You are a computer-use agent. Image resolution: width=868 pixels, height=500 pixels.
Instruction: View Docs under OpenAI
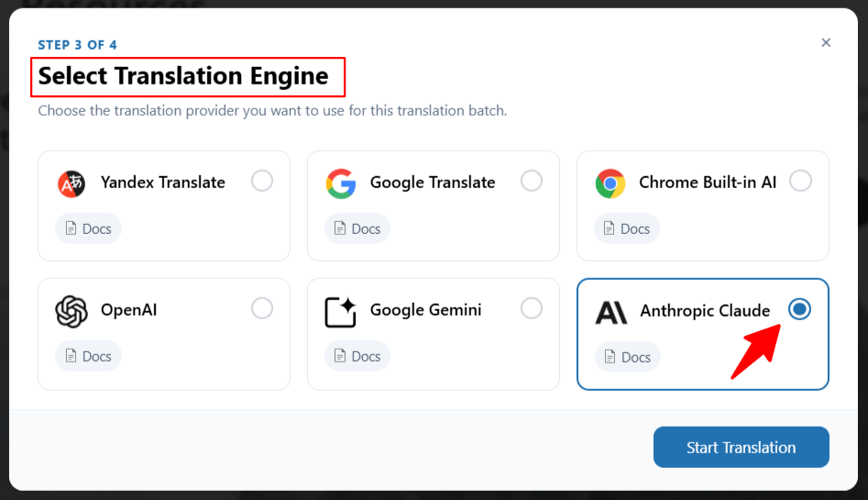[88, 356]
